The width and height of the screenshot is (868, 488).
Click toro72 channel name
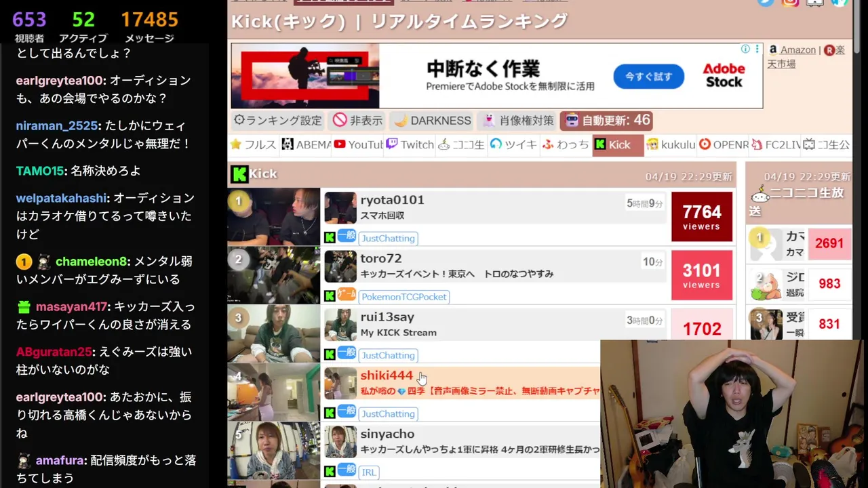(x=381, y=258)
